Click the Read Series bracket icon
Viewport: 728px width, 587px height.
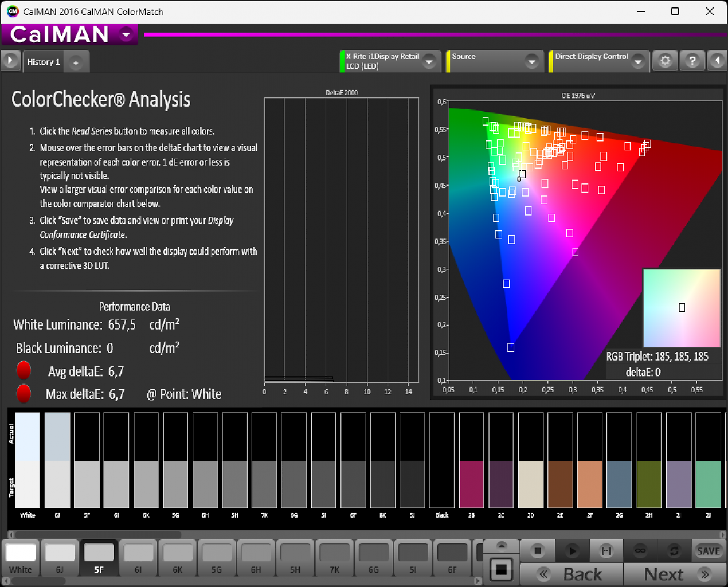(606, 551)
